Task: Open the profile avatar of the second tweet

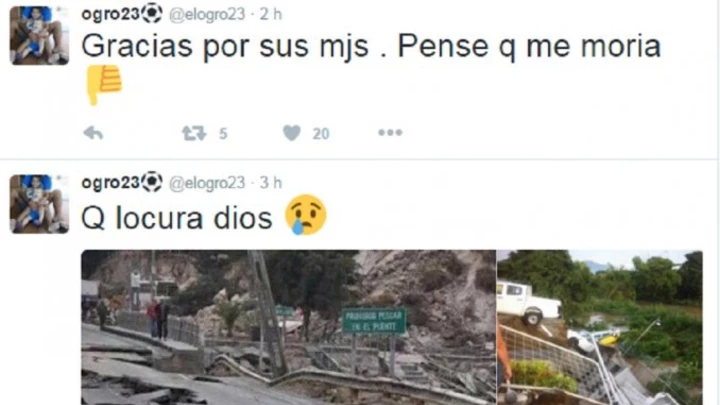Action: click(39, 204)
